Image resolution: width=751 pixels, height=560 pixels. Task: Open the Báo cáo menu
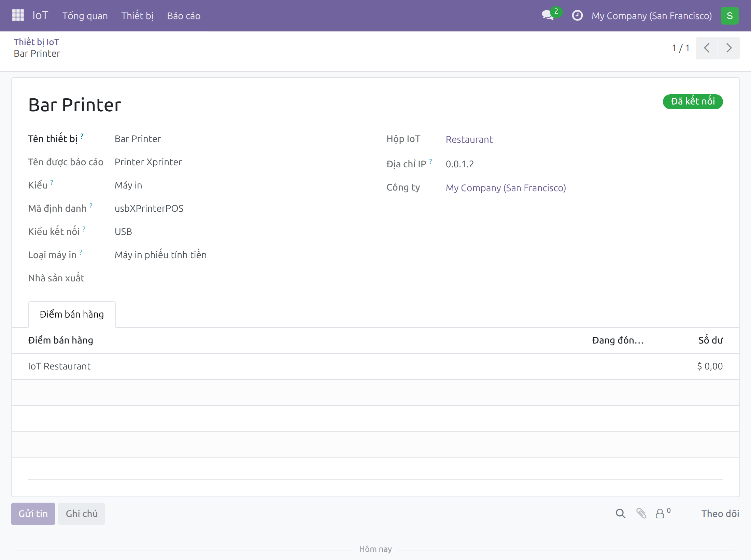(184, 16)
